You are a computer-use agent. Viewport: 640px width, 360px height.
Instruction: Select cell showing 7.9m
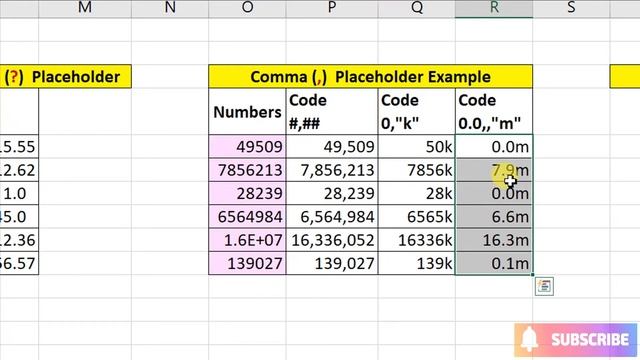[x=494, y=170]
